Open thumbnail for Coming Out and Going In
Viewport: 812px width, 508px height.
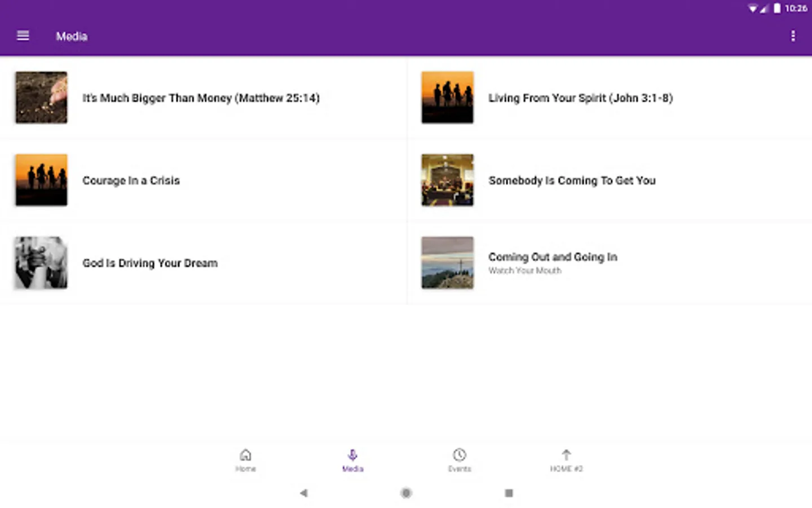click(x=447, y=262)
